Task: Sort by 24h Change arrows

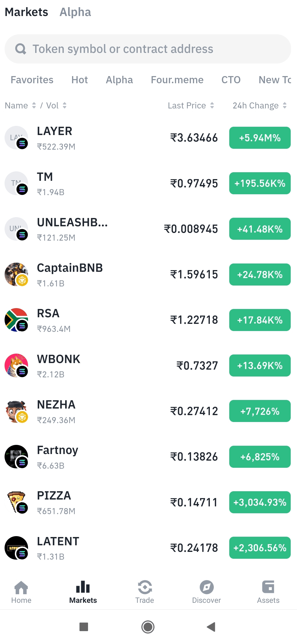Action: pos(284,106)
